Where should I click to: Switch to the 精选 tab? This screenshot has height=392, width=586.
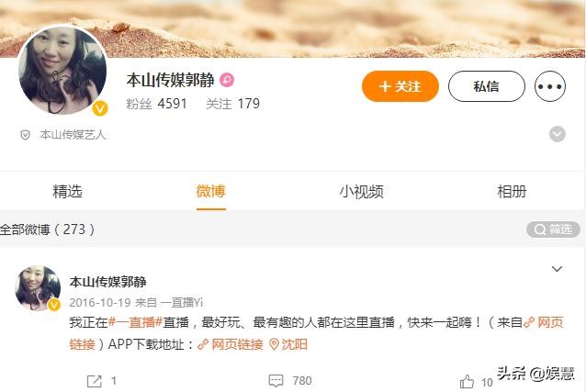tap(67, 191)
